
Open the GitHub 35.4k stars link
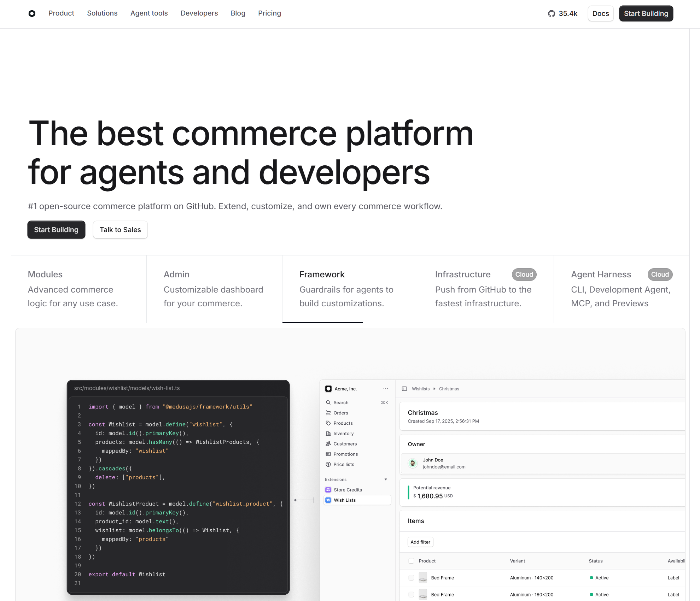(562, 13)
